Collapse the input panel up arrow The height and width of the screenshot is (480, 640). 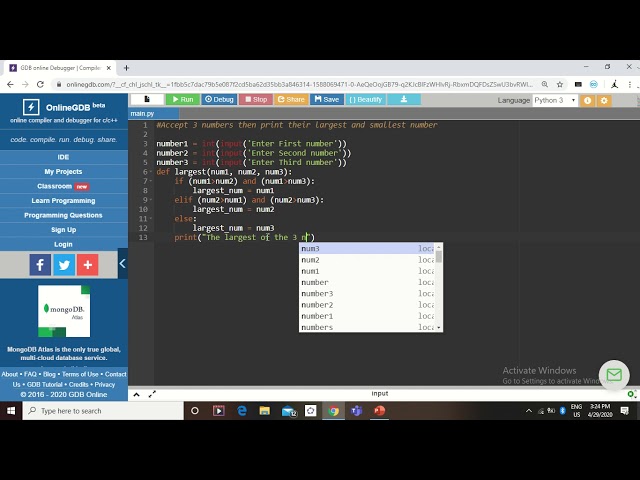(x=136, y=395)
